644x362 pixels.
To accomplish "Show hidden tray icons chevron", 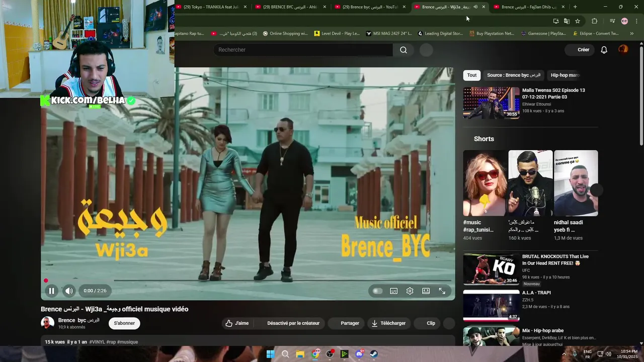I will coord(563,354).
